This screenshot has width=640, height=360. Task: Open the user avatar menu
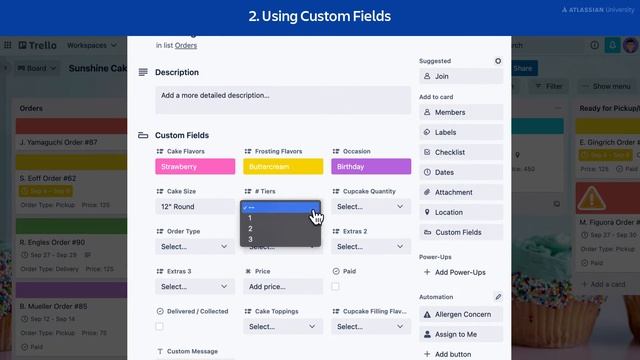pos(631,45)
